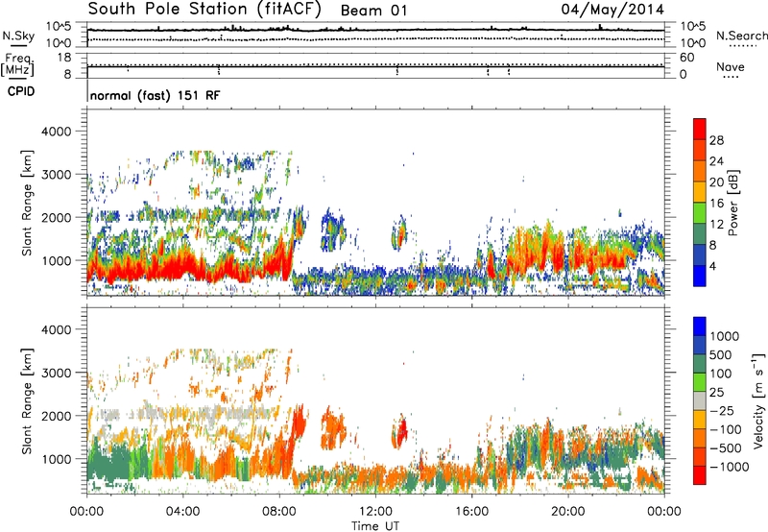Click the "60" Nave axis tick label
Image resolution: width=768 pixels, height=532 pixels.
pyautogui.click(x=686, y=58)
